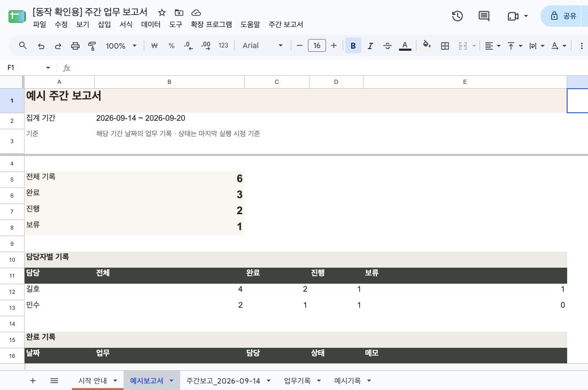Redo the last undone action
588x390 pixels.
(58, 46)
